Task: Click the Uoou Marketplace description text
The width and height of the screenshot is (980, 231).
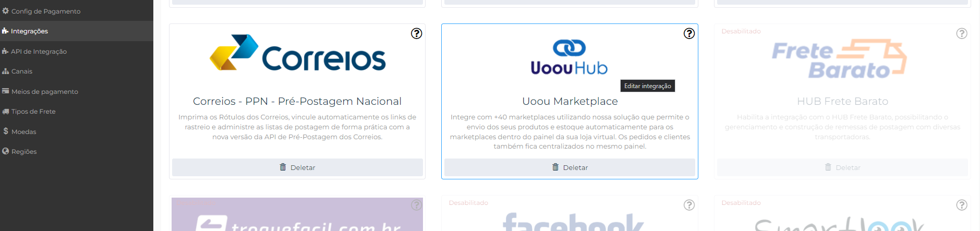Action: click(x=570, y=131)
